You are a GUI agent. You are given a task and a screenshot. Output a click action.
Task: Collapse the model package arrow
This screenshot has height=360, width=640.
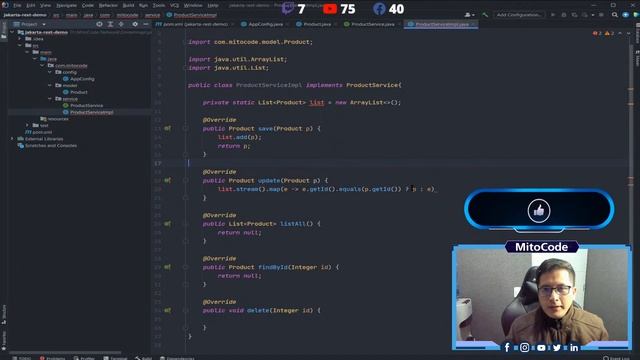tap(50, 85)
